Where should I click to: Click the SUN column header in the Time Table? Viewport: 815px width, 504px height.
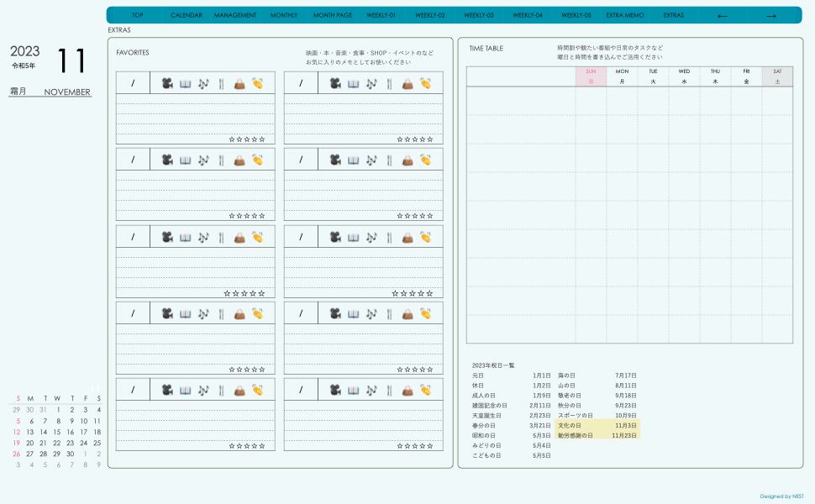[x=591, y=76]
